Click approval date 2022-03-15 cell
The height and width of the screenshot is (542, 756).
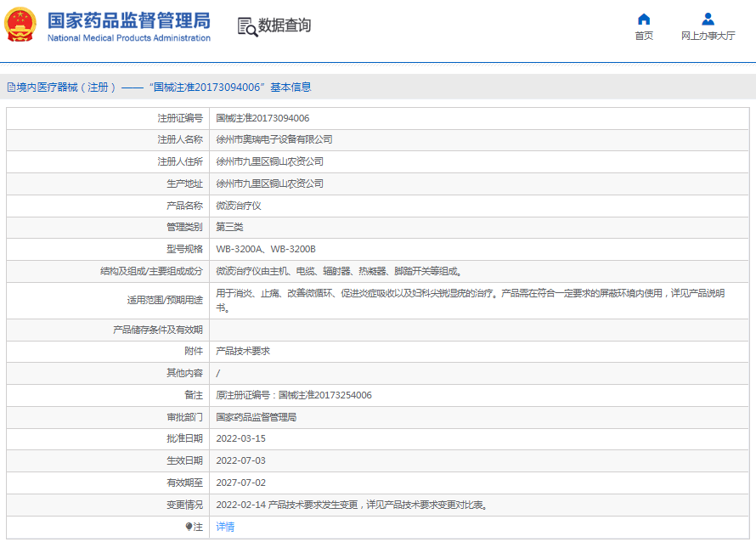241,438
